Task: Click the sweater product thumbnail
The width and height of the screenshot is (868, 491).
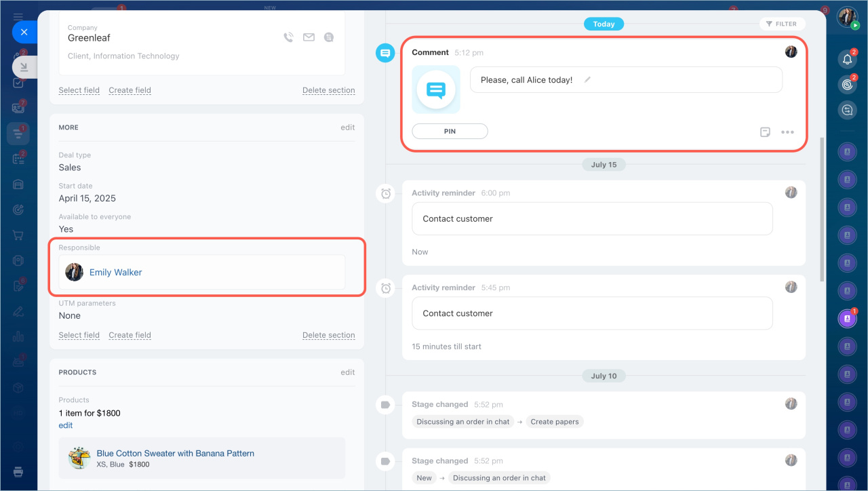Action: [79, 458]
